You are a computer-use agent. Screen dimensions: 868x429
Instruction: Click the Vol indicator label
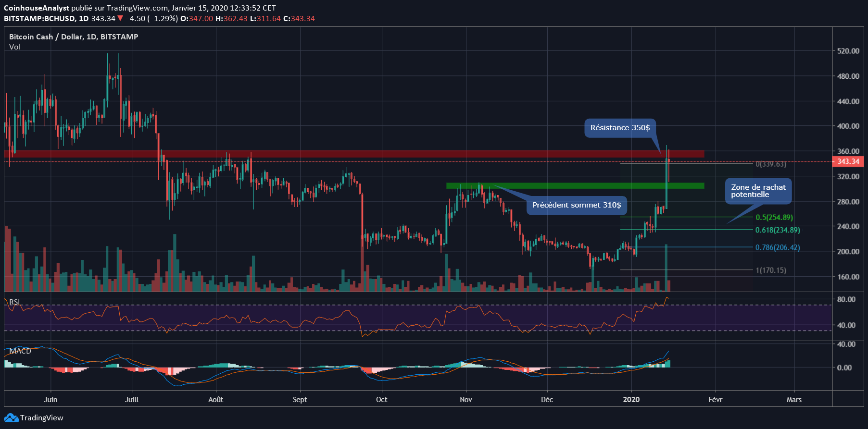15,47
